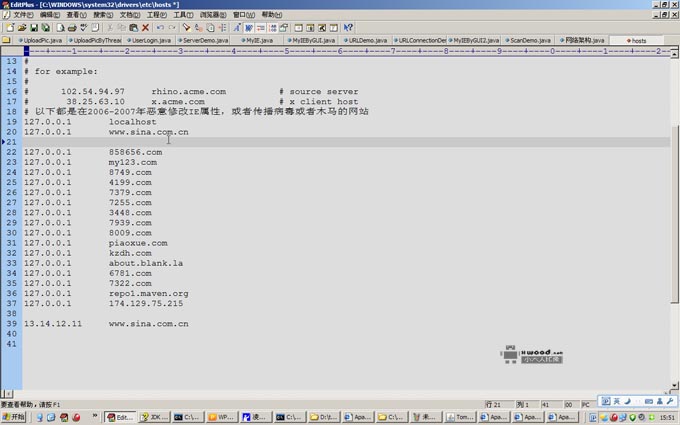Toggle line number display
This screenshot has height=425, width=680.
(272, 28)
